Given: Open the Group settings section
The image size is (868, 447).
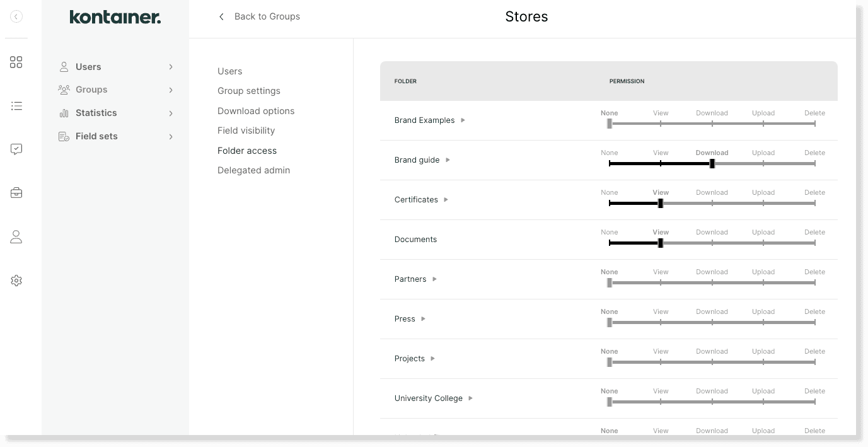Looking at the screenshot, I should 248,91.
